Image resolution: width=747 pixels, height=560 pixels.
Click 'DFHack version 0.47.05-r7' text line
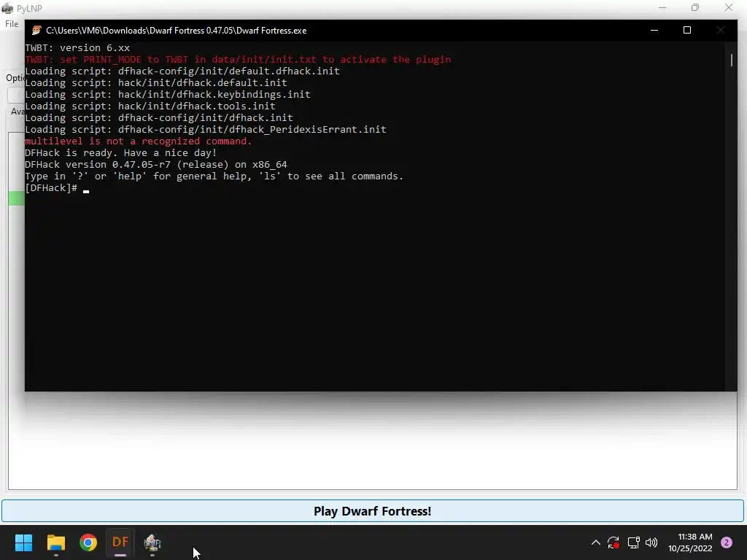tap(156, 165)
